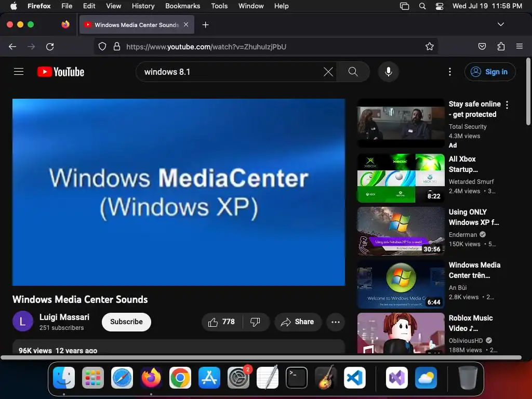Viewport: 532px width, 399px height.
Task: Run the search with the magnifier button
Action: (353, 72)
